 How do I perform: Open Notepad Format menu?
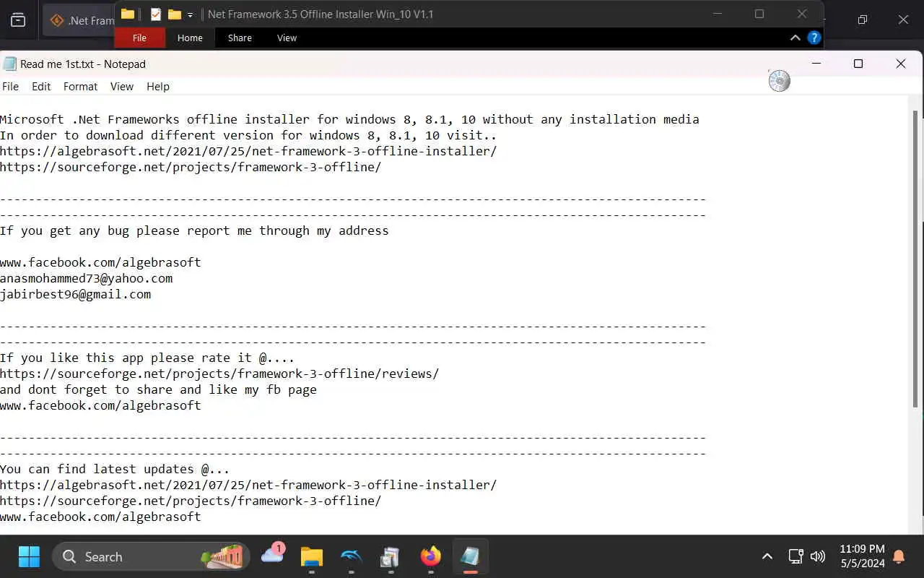tap(80, 86)
